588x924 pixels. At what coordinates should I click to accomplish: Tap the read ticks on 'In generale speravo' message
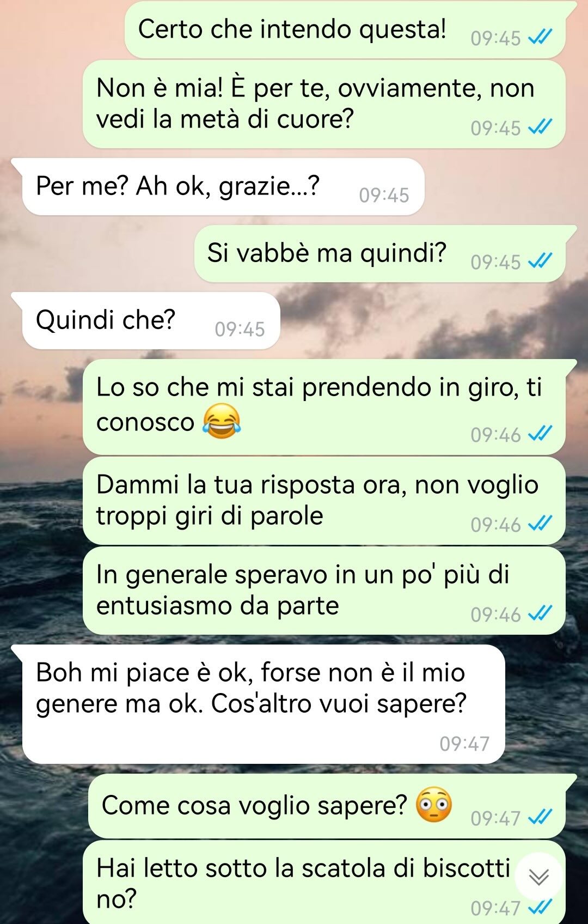[x=541, y=614]
